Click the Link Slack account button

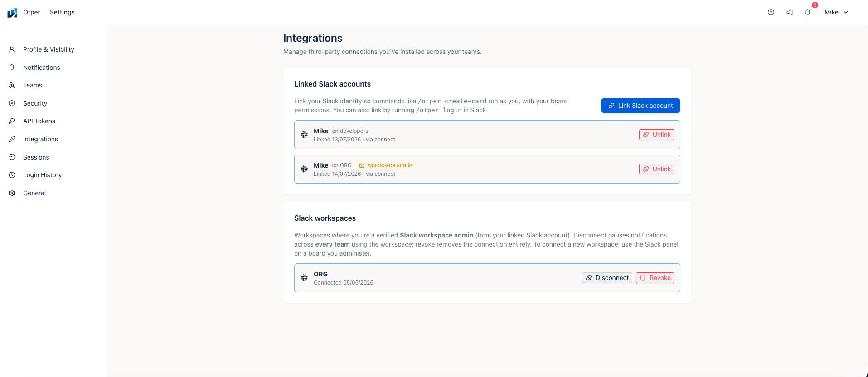(x=640, y=106)
